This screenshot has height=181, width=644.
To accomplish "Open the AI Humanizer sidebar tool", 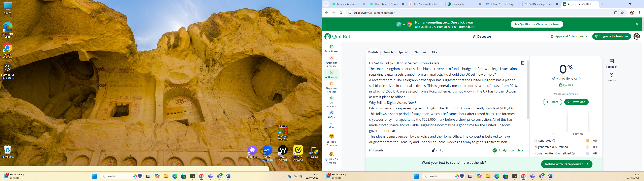I will (331, 102).
